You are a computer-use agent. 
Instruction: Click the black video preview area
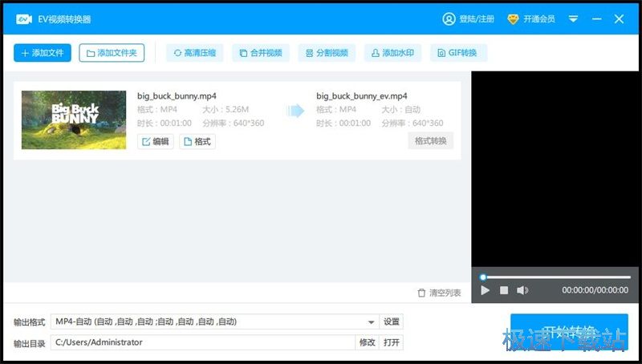(x=555, y=169)
